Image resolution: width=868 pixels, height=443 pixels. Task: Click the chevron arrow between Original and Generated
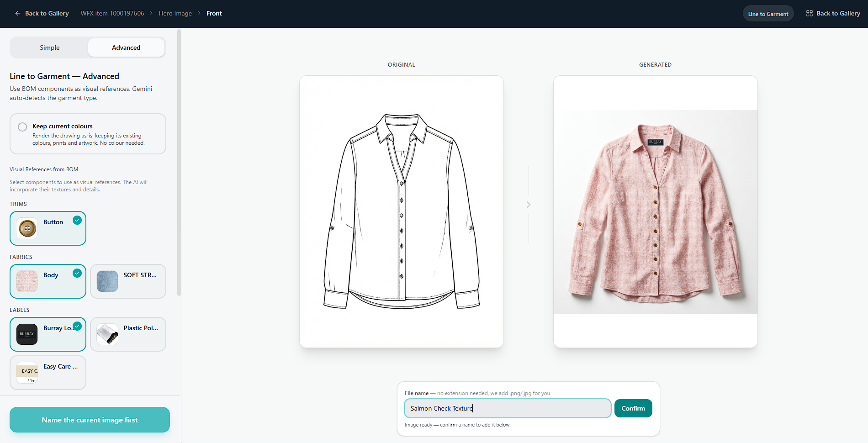(x=529, y=205)
